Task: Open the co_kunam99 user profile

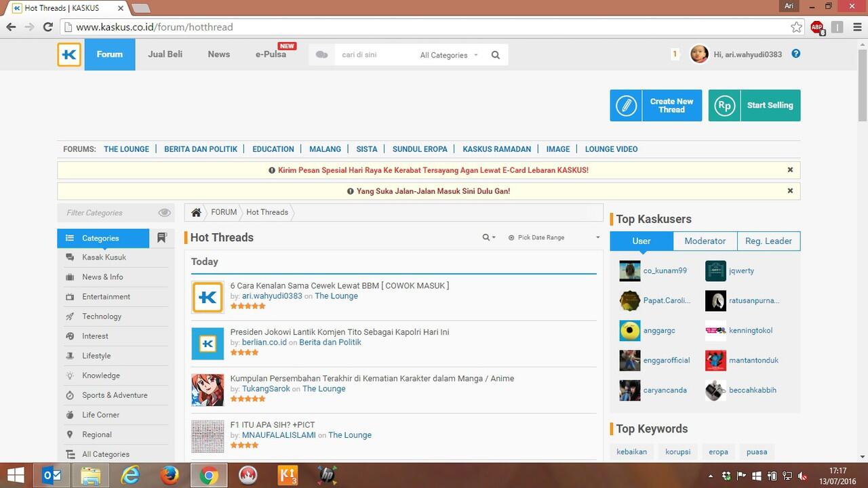Action: [665, 270]
